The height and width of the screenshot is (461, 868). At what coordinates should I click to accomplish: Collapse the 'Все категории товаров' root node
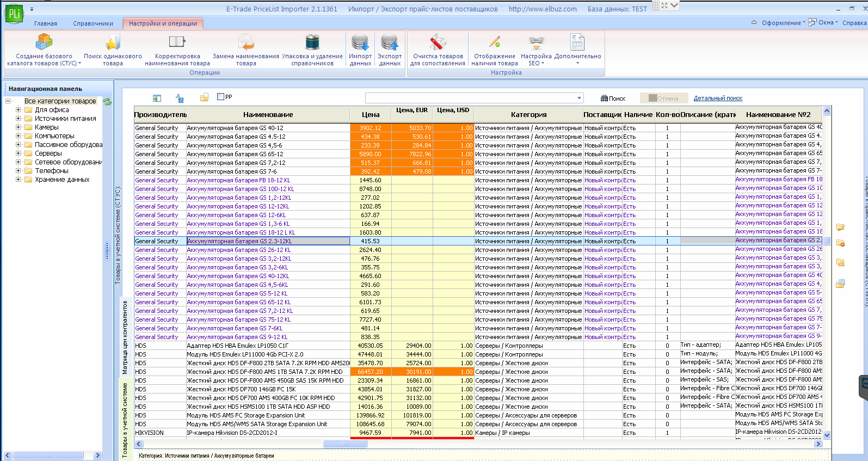(8, 101)
